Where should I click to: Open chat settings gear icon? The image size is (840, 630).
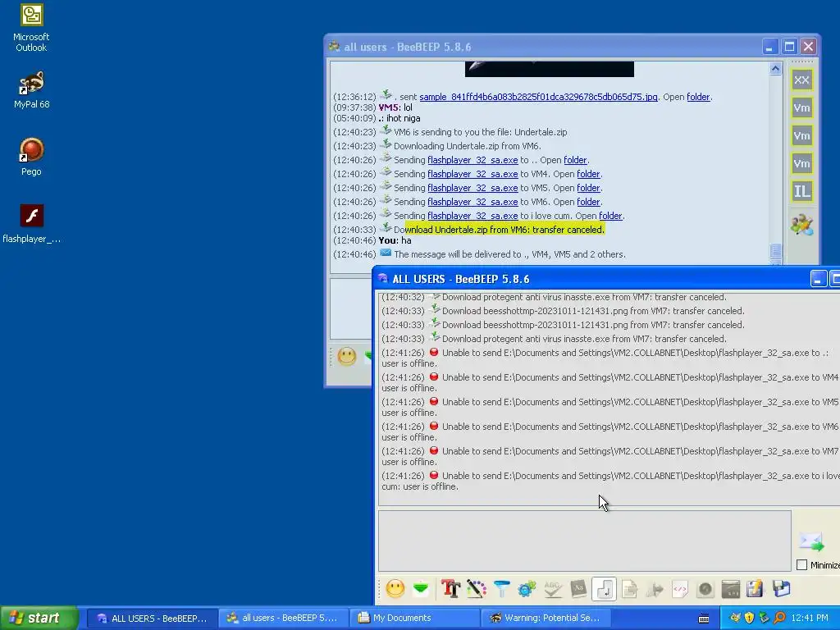pyautogui.click(x=527, y=589)
